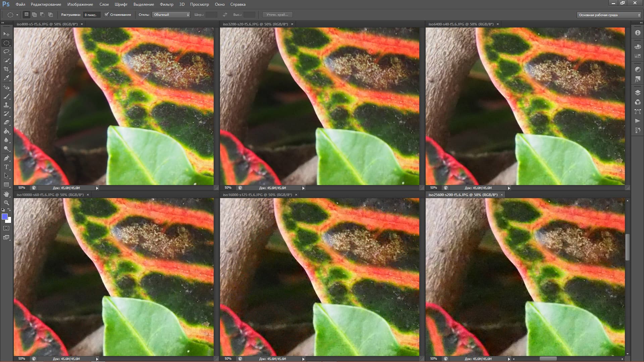644x362 pixels.
Task: Click the Растушевка input field
Action: pos(91,15)
